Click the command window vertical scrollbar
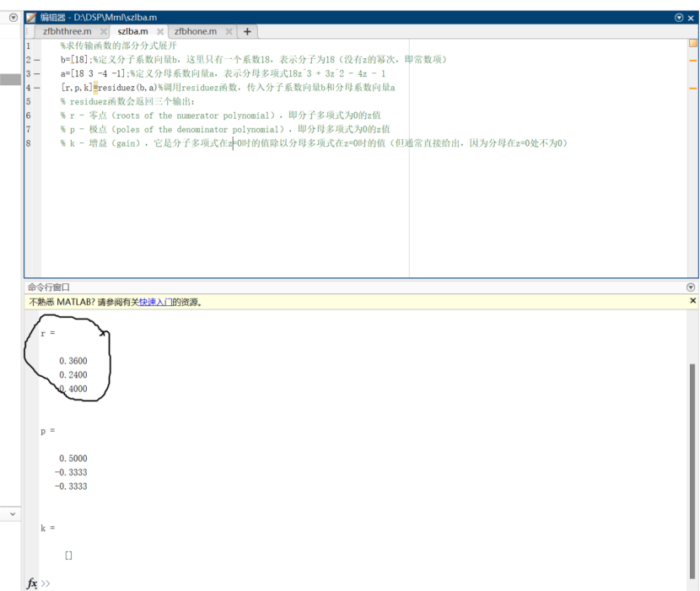The image size is (700, 591). pos(692,471)
